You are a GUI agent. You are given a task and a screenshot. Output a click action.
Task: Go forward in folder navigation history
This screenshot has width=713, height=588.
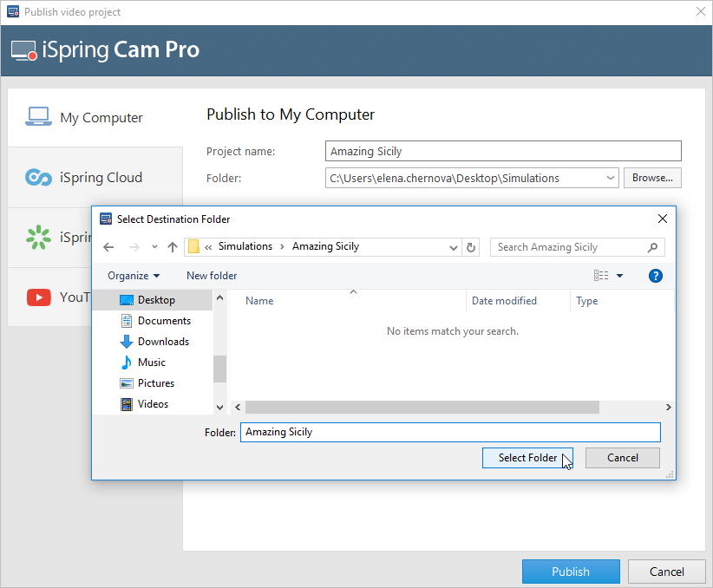tap(134, 247)
